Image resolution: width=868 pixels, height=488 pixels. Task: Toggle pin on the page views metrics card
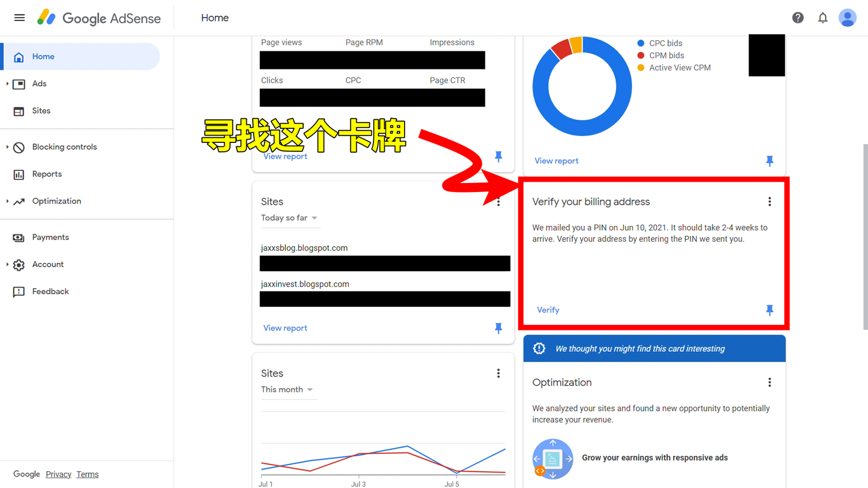coord(498,156)
